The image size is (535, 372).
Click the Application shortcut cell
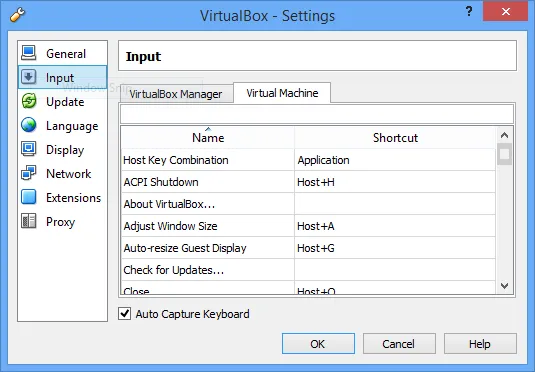(x=395, y=160)
